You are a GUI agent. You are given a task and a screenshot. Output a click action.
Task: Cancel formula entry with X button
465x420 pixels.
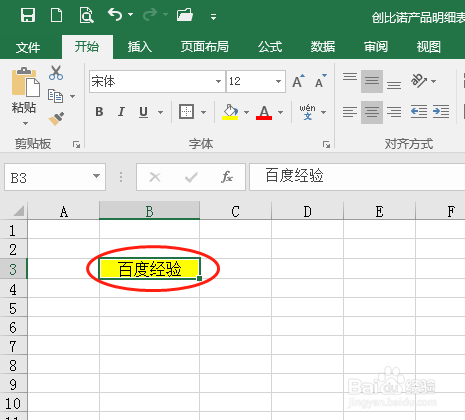(155, 177)
